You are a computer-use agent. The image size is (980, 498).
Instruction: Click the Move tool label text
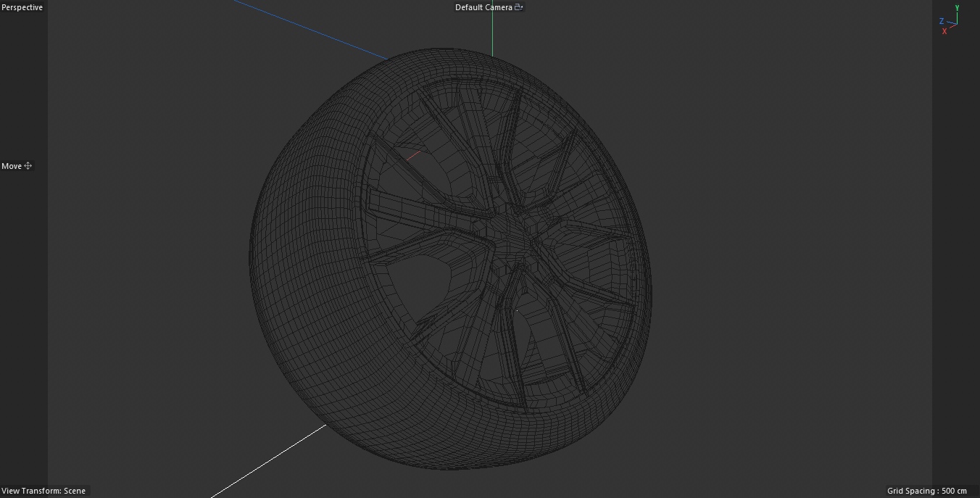[x=10, y=166]
